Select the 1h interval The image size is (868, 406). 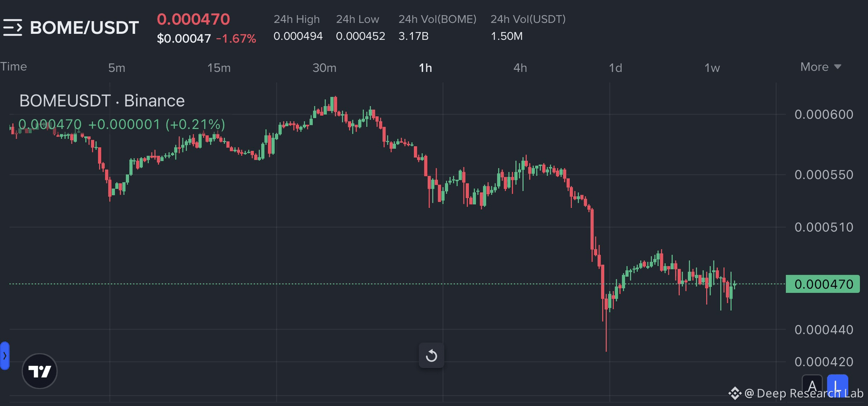[425, 68]
